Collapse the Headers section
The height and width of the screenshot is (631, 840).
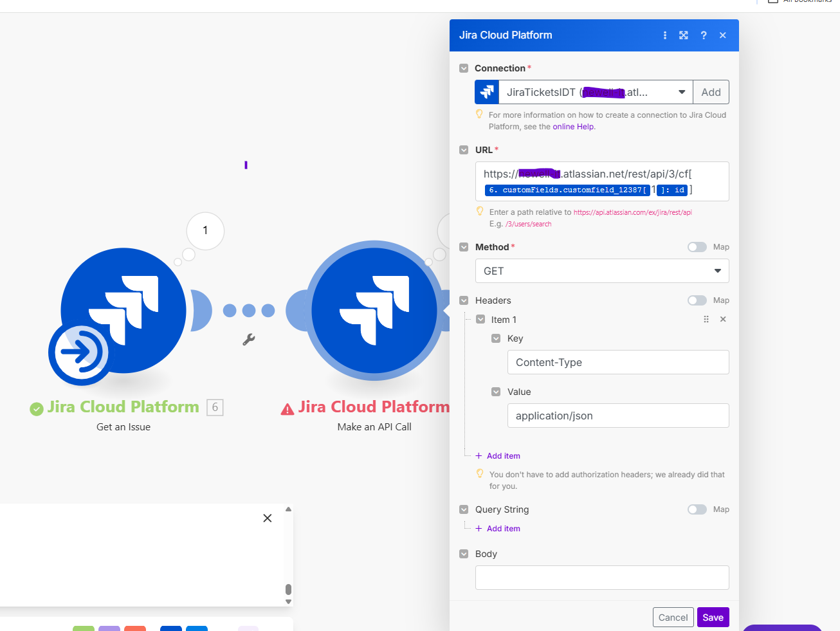(464, 300)
